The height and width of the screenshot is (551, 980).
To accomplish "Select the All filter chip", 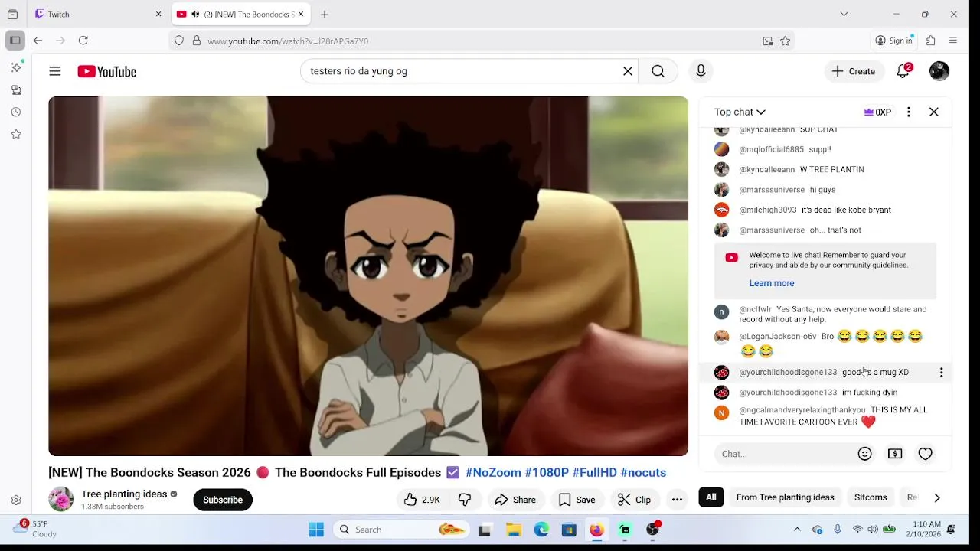I will (711, 497).
